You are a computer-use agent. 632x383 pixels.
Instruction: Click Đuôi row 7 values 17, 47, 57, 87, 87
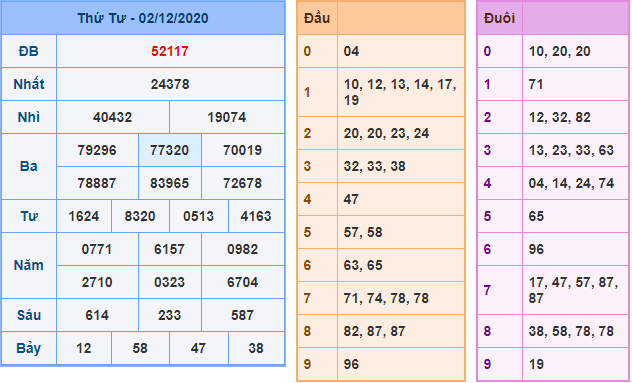point(574,290)
